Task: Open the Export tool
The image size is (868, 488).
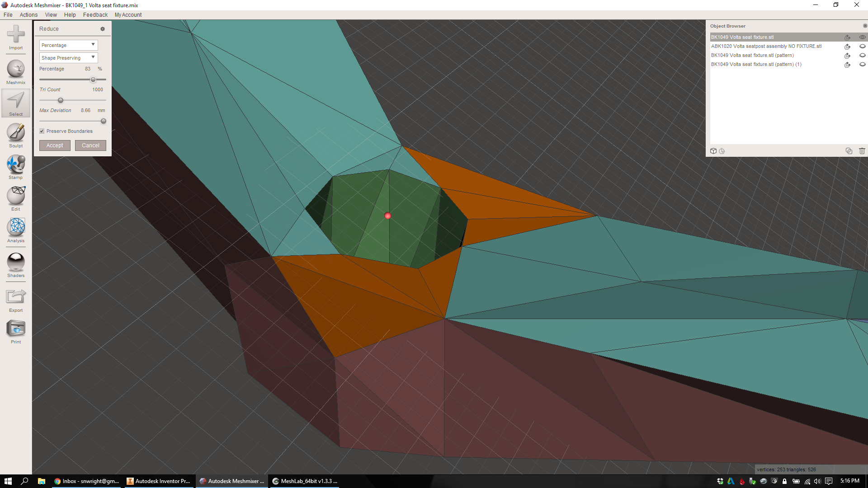Action: click(x=16, y=300)
